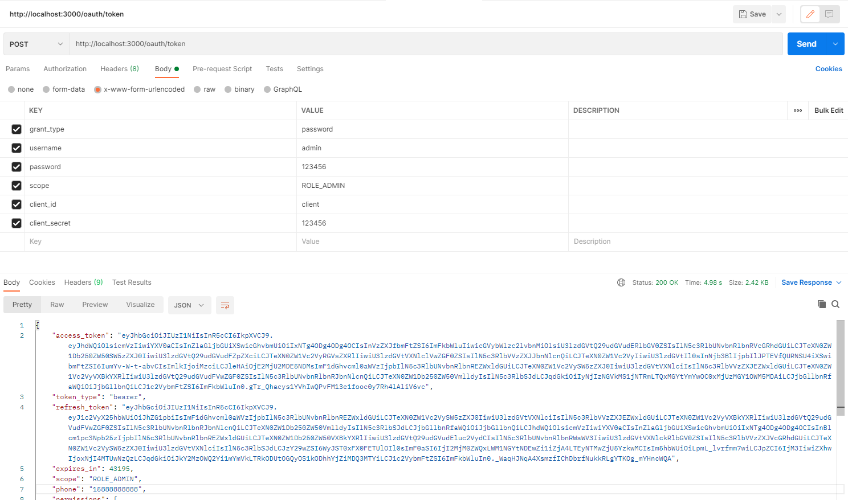Viewport: 848px width, 504px height.
Task: Open the response Cookies tab
Action: [42, 282]
